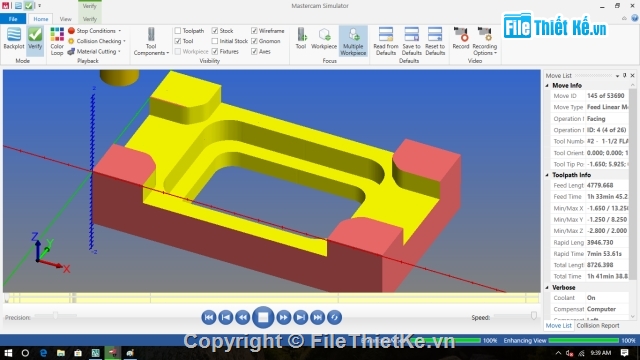The image size is (640, 360).
Task: Toggle Axes visibility checkbox
Action: [x=254, y=51]
